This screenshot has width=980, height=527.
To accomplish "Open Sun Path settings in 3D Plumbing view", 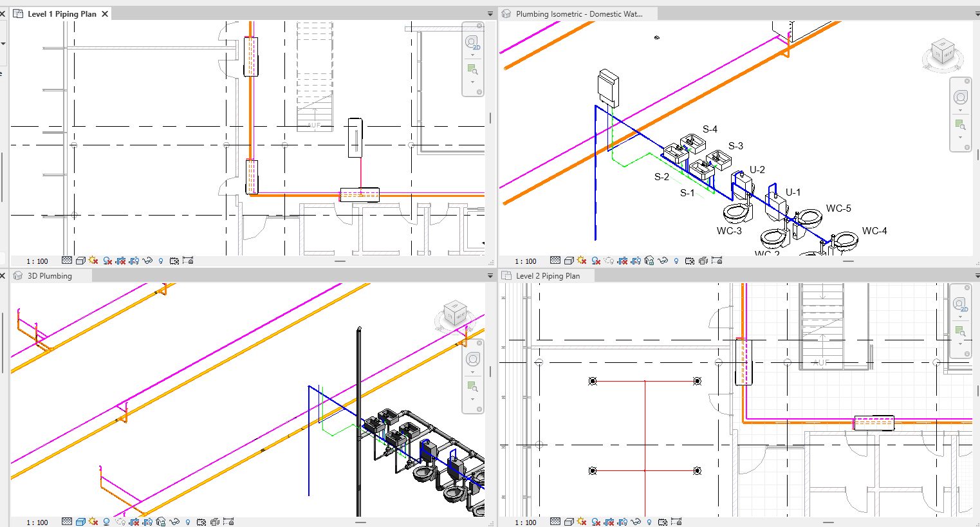I will click(x=94, y=522).
